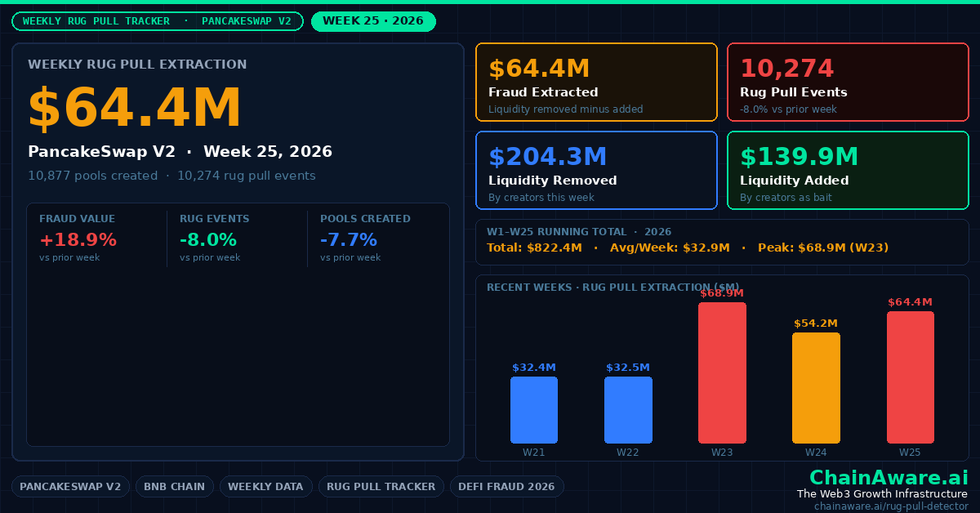Select the $32.5M label above W22
Viewport: 980px width, 513px height.
pos(628,368)
